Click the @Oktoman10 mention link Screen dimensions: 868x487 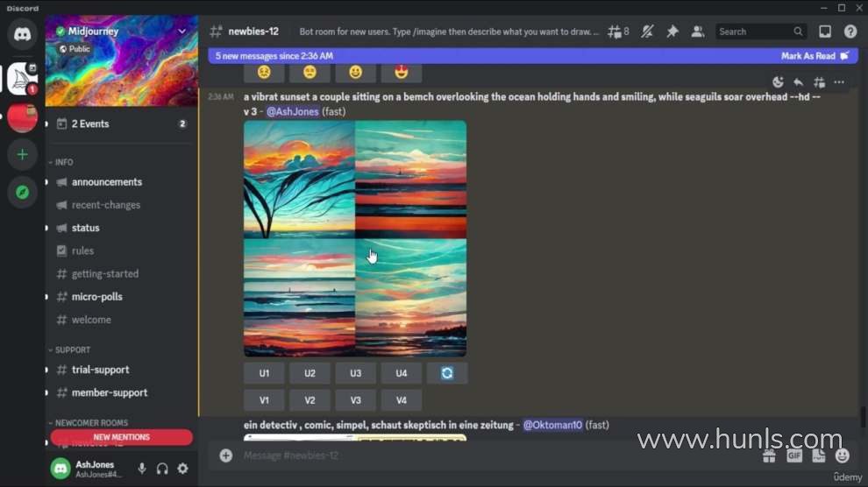[552, 425]
